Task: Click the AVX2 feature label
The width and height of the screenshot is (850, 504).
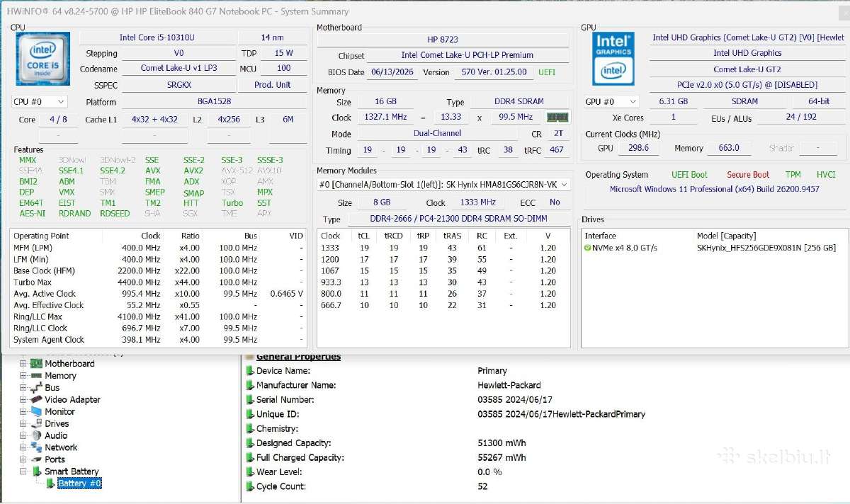Action: 193,171
